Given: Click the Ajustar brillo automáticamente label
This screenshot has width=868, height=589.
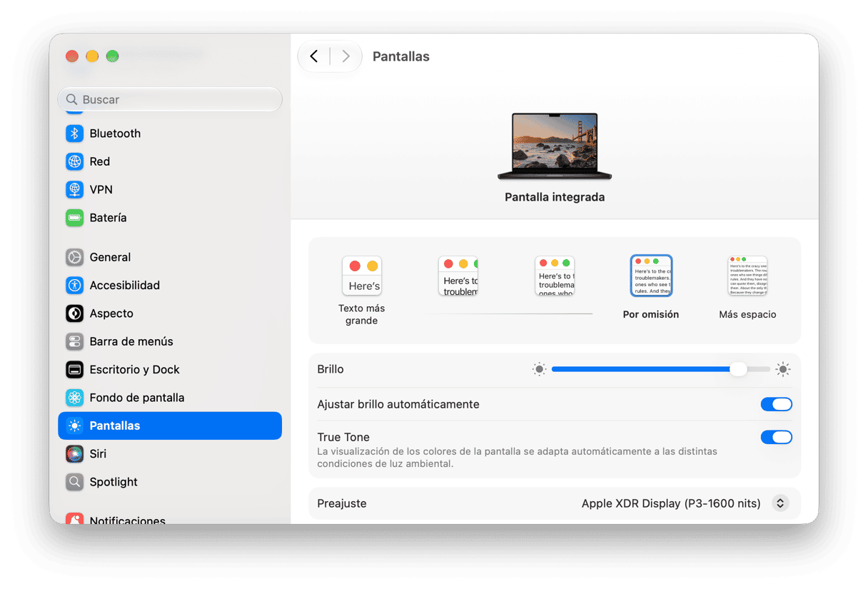Looking at the screenshot, I should (398, 404).
